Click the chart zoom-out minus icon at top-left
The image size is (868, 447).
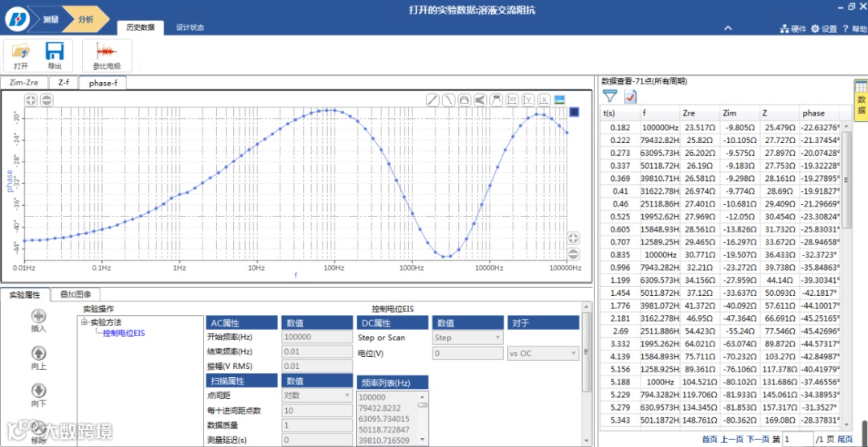pos(47,100)
